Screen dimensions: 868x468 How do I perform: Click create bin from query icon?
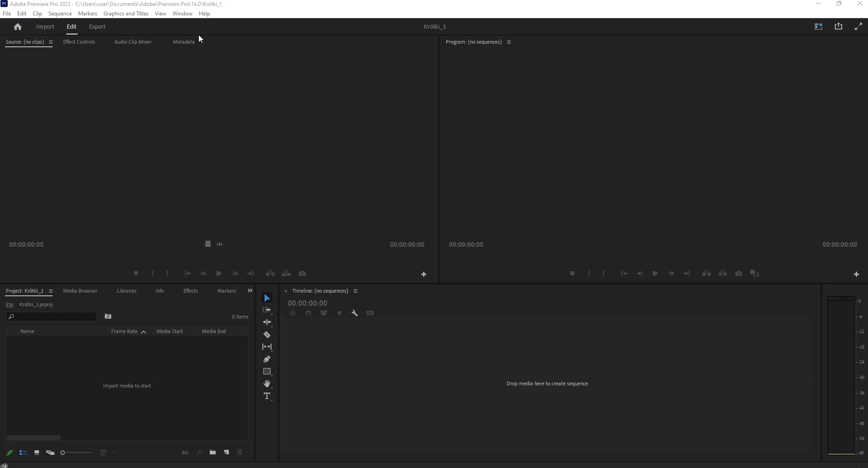(108, 316)
